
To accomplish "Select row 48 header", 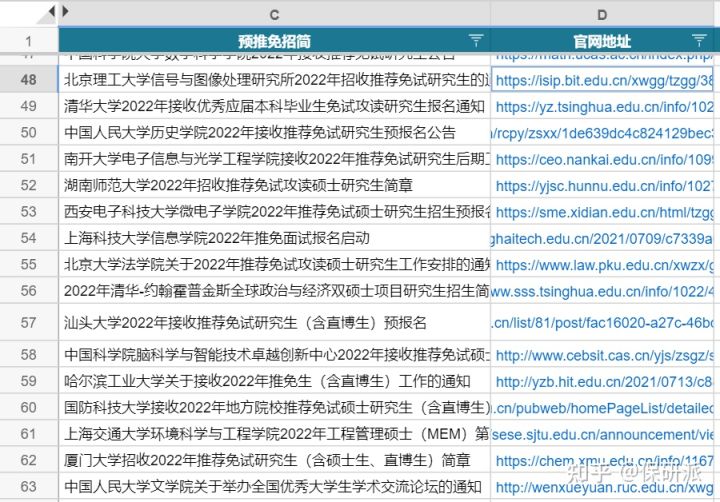I will pyautogui.click(x=28, y=79).
